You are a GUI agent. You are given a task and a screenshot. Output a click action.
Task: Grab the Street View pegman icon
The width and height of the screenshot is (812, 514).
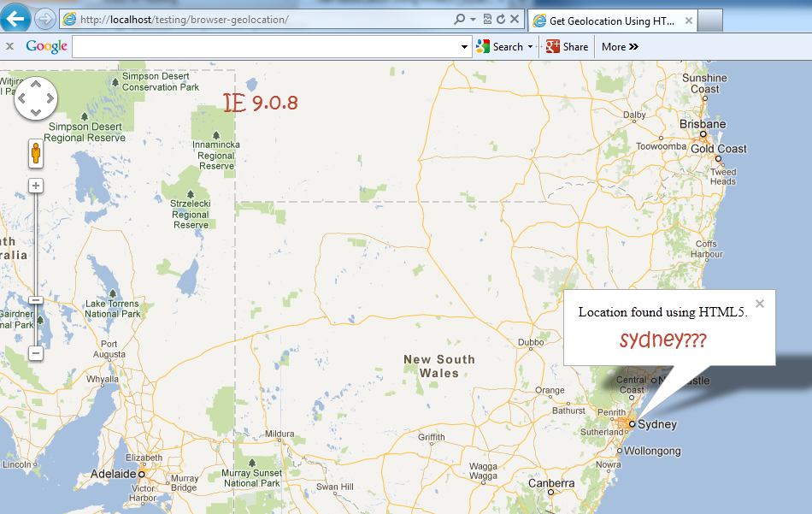36,154
